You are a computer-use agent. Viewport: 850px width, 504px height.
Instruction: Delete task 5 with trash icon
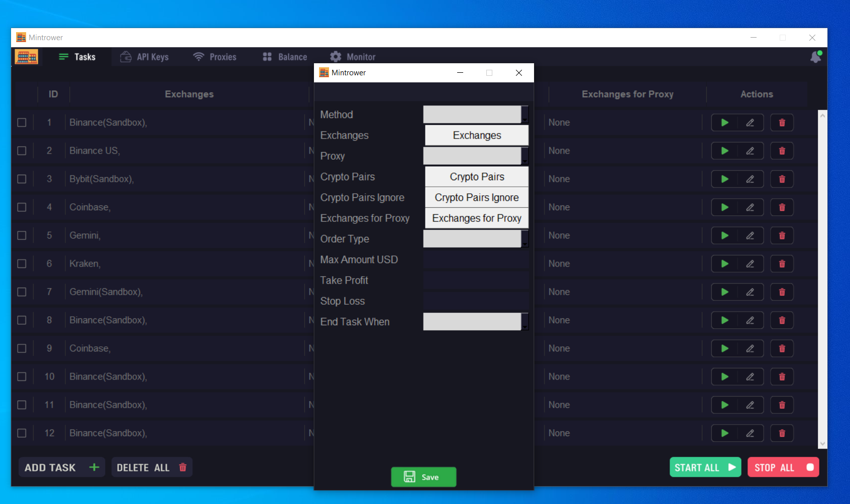click(782, 235)
